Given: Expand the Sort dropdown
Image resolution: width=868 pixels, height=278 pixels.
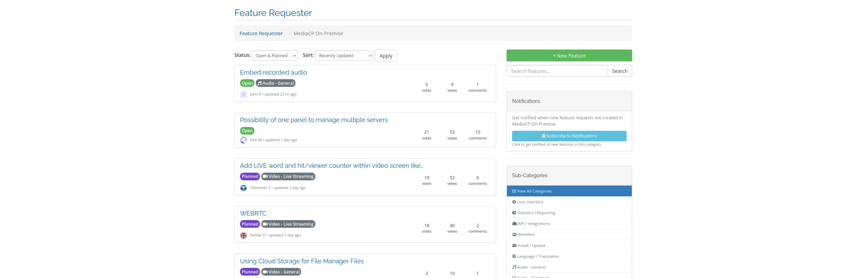Looking at the screenshot, I should (x=344, y=56).
